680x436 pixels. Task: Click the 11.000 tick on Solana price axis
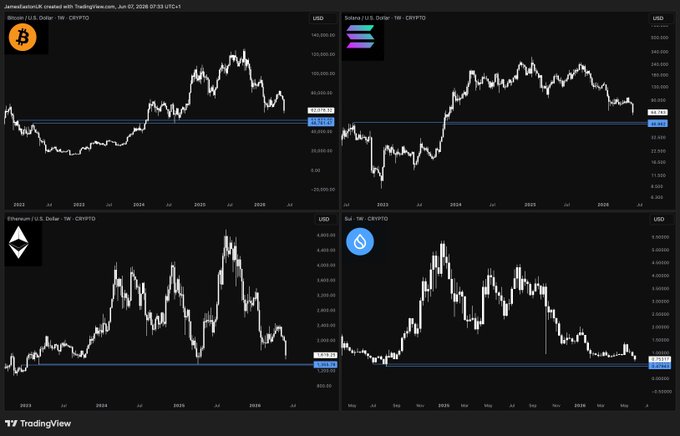click(660, 176)
